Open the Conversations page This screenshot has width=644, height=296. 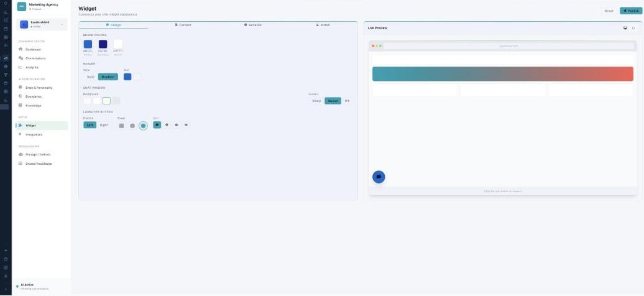pyautogui.click(x=42, y=58)
